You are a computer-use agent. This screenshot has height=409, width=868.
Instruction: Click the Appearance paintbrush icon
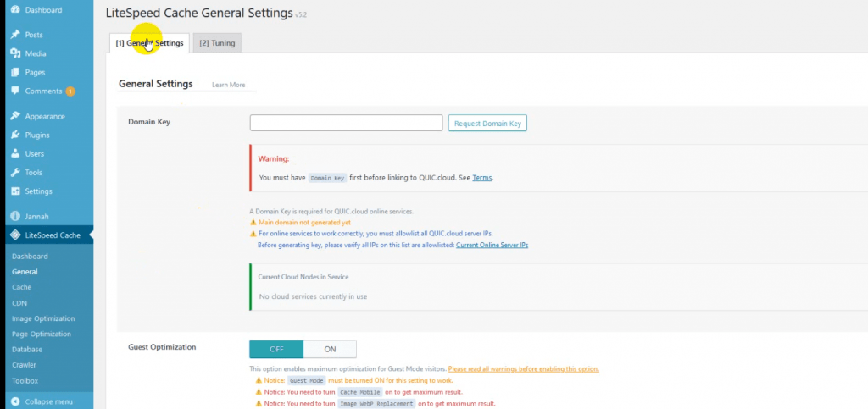15,117
